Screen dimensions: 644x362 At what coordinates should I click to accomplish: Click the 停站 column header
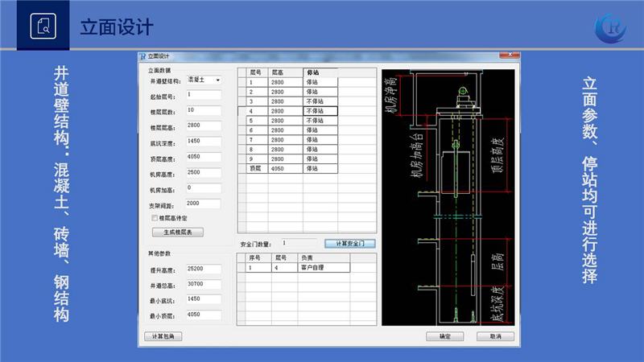pyautogui.click(x=320, y=72)
